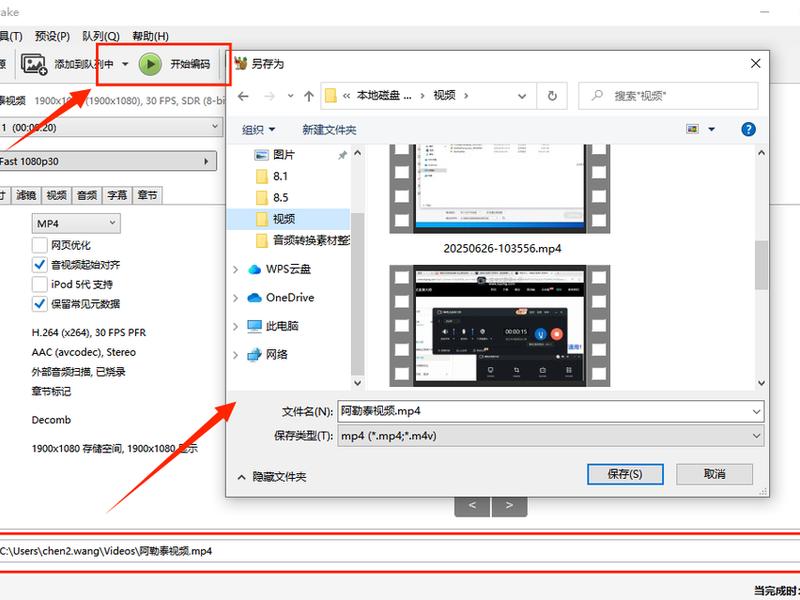The width and height of the screenshot is (800, 600).
Task: Expand WPS云盘 tree node
Action: [235, 269]
